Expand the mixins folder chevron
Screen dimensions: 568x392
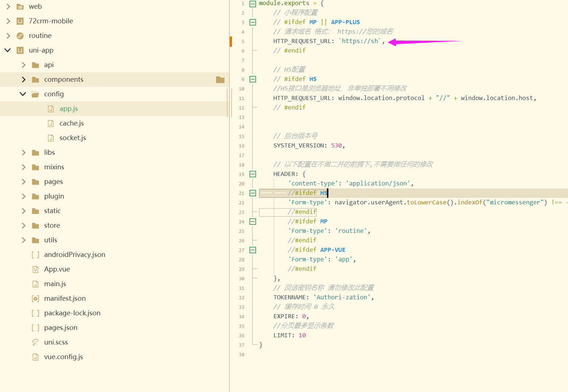click(23, 167)
